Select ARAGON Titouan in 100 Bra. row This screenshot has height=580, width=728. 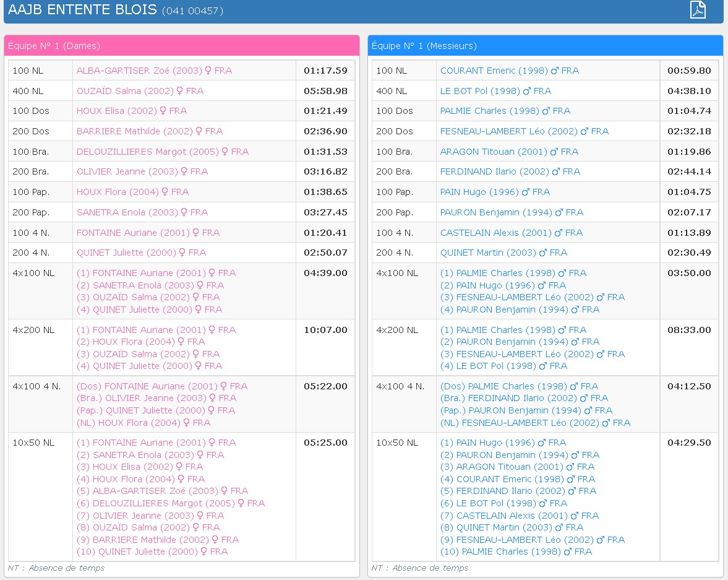click(509, 152)
